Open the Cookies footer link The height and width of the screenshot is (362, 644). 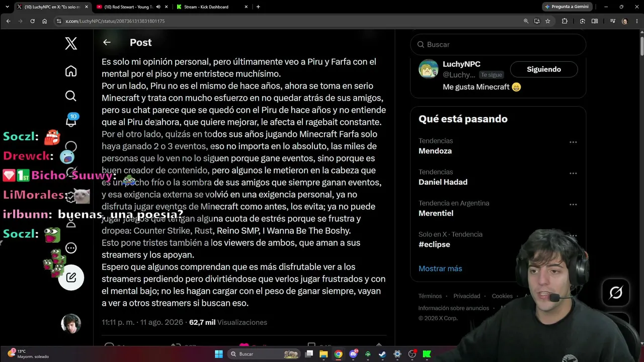click(x=502, y=296)
